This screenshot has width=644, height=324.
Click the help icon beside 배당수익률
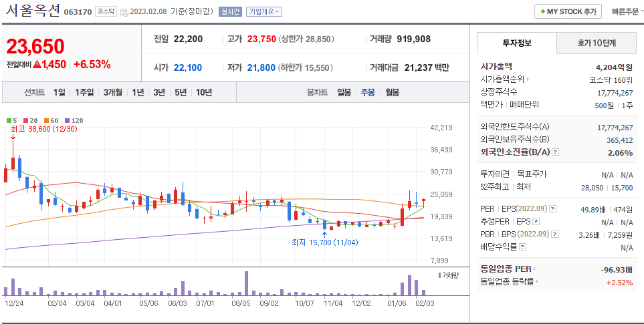(522, 247)
